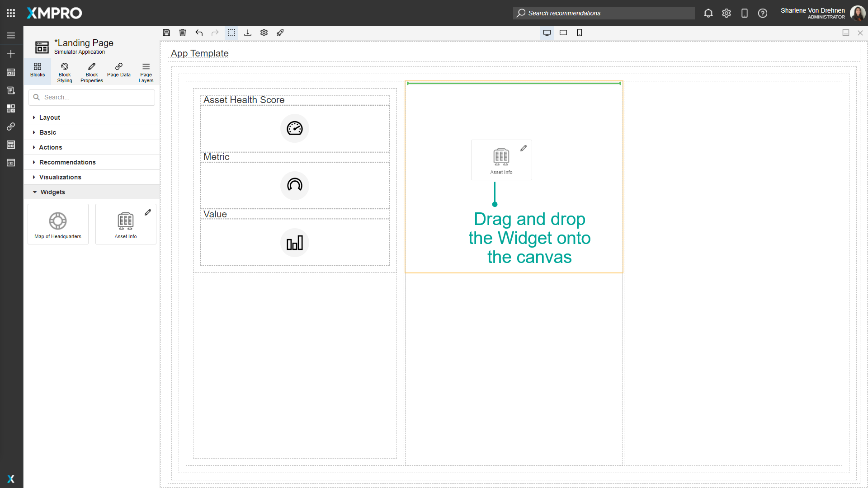Expand the Visualizations section

(x=60, y=177)
